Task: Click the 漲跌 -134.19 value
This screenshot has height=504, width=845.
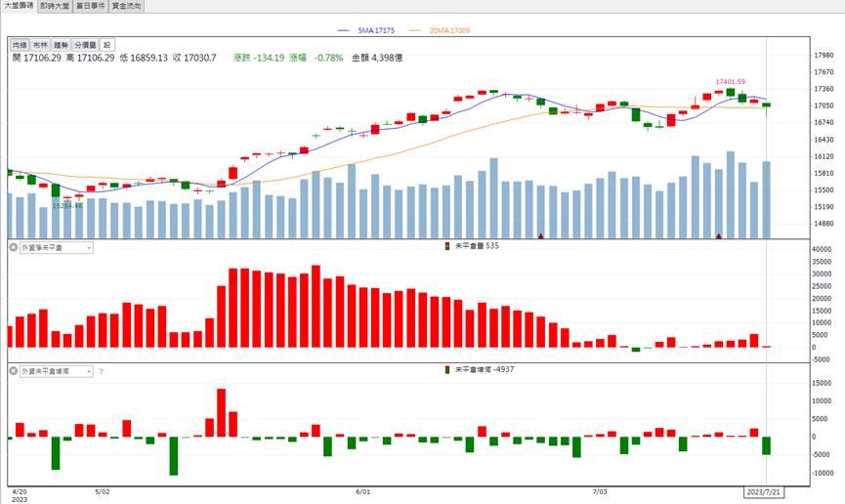Action: [x=259, y=58]
